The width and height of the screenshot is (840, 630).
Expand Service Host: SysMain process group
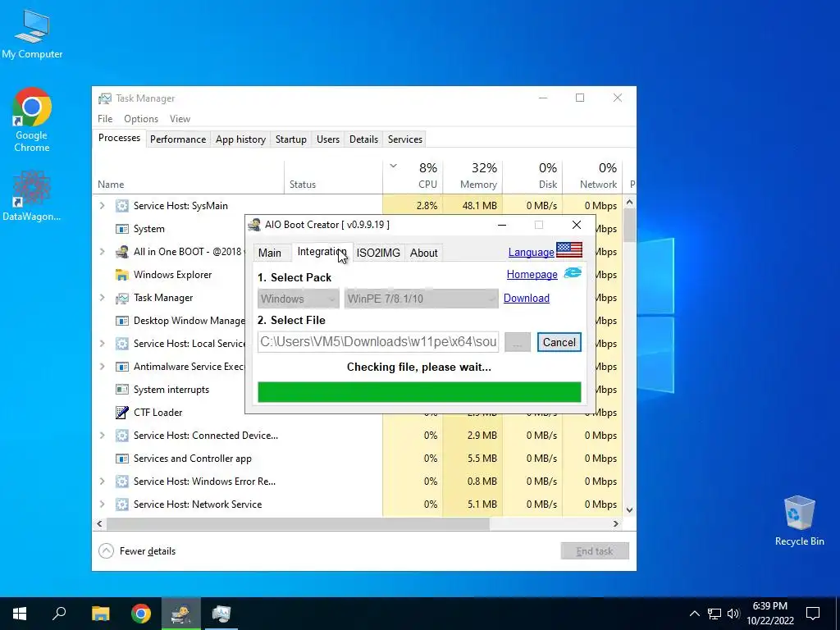tap(103, 206)
